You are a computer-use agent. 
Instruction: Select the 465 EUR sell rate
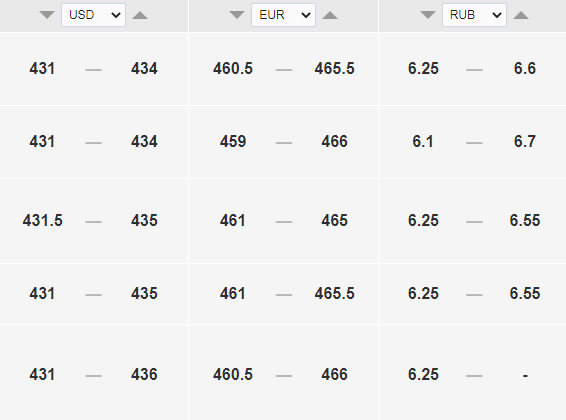334,220
